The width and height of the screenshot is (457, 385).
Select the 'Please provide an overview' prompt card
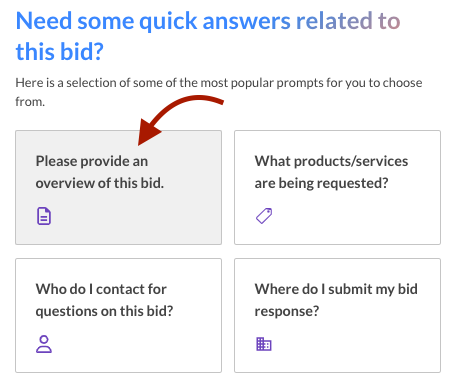pyautogui.click(x=118, y=187)
